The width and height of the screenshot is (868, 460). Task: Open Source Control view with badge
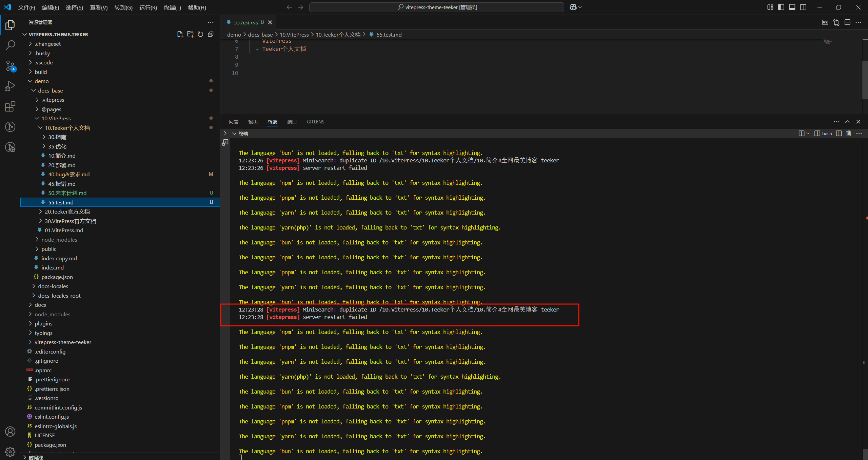click(10, 66)
